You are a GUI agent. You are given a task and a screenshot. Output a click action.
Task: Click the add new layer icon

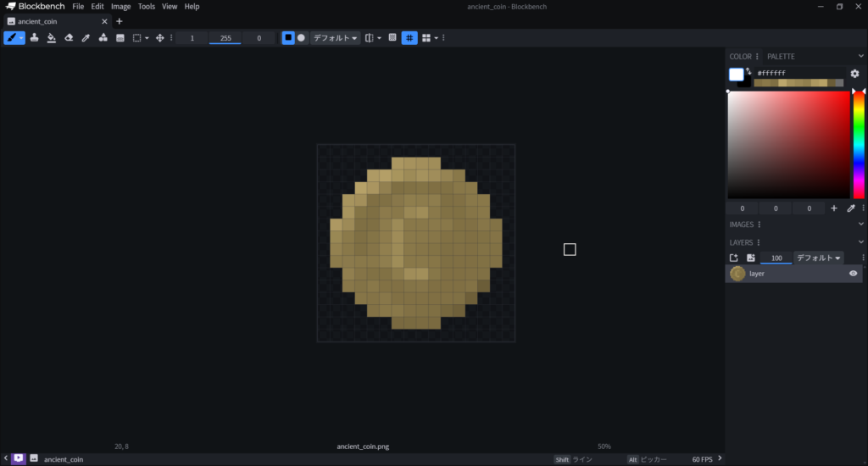click(x=734, y=258)
